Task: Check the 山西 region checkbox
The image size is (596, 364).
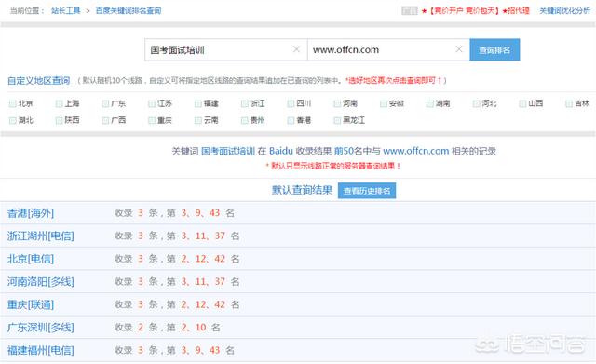Action: (522, 103)
